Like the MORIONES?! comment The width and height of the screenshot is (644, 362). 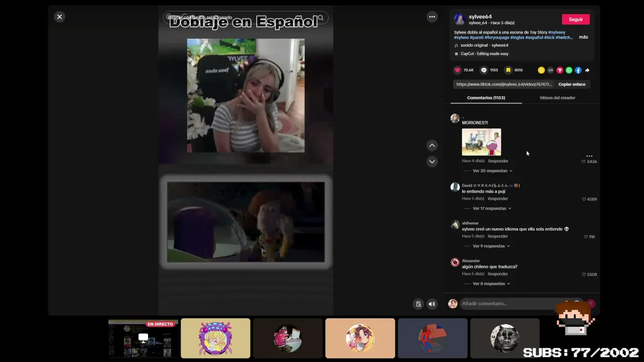(584, 161)
